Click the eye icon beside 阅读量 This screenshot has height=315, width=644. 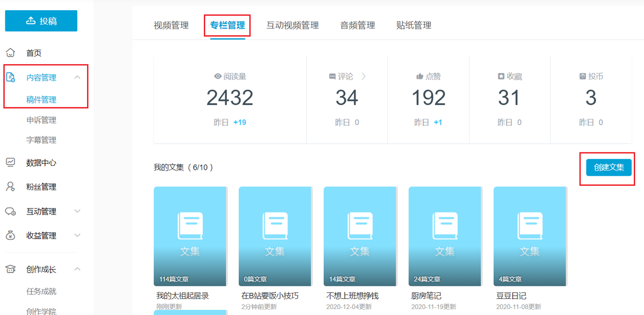(x=218, y=76)
